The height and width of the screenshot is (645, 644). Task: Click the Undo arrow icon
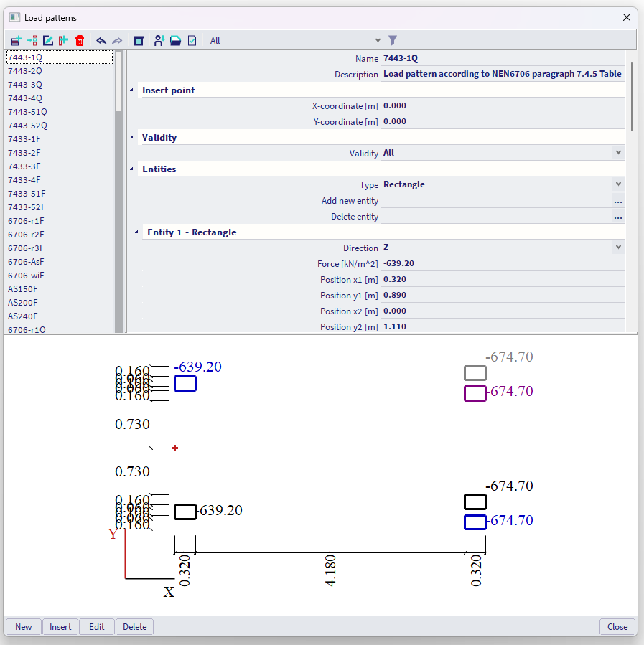(101, 41)
